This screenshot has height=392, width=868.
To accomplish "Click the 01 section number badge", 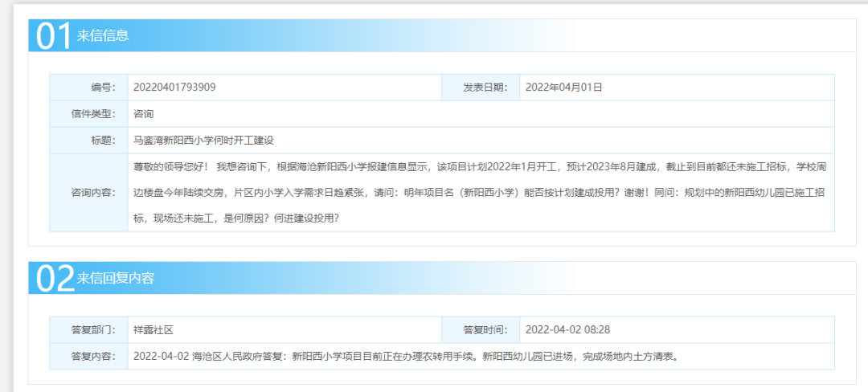I will click(53, 36).
